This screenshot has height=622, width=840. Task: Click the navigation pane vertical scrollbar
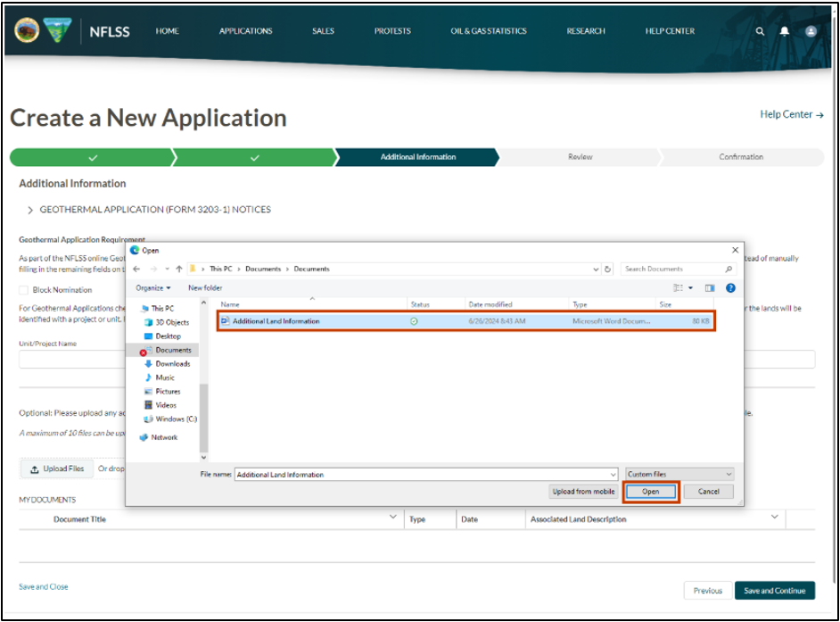203,419
